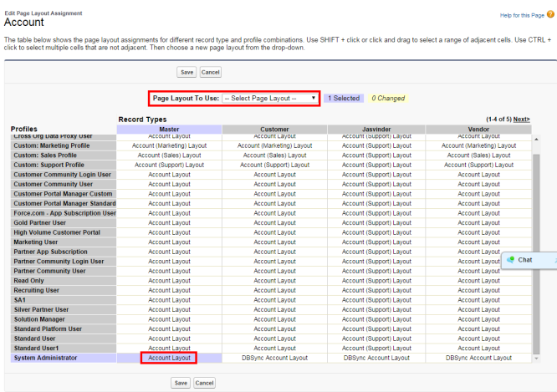Select Custom: Sales Profile Master layout cell
557x392 pixels.
coord(170,155)
